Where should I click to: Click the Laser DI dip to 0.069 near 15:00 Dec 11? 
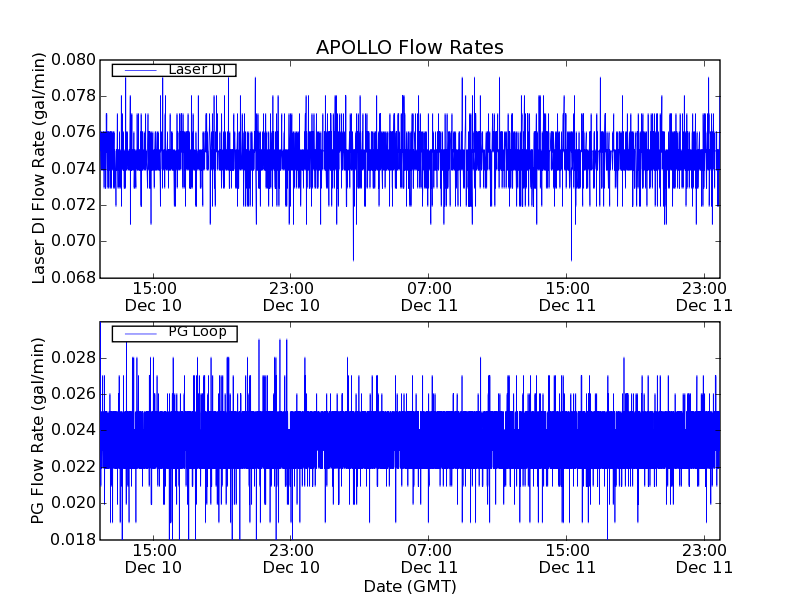(571, 257)
